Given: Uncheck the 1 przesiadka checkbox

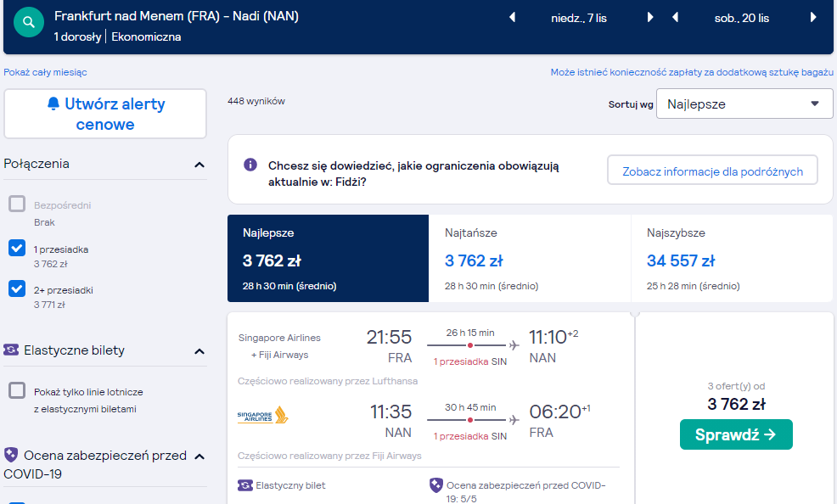Looking at the screenshot, I should tap(17, 248).
